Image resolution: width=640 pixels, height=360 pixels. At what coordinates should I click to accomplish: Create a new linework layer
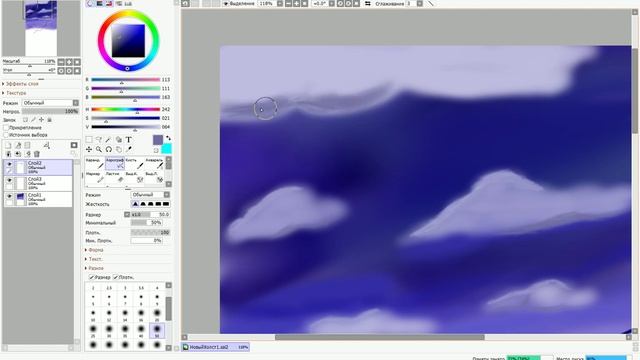[x=18, y=145]
